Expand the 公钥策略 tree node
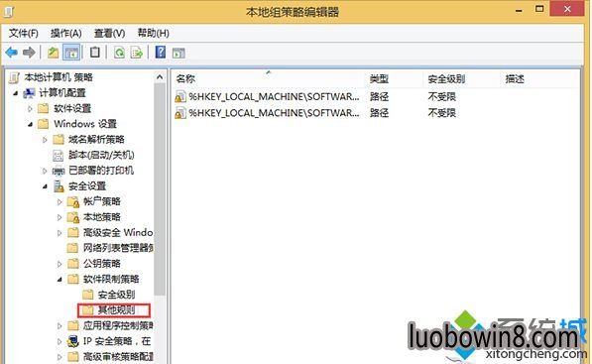Image resolution: width=592 pixels, height=364 pixels. coord(59,264)
